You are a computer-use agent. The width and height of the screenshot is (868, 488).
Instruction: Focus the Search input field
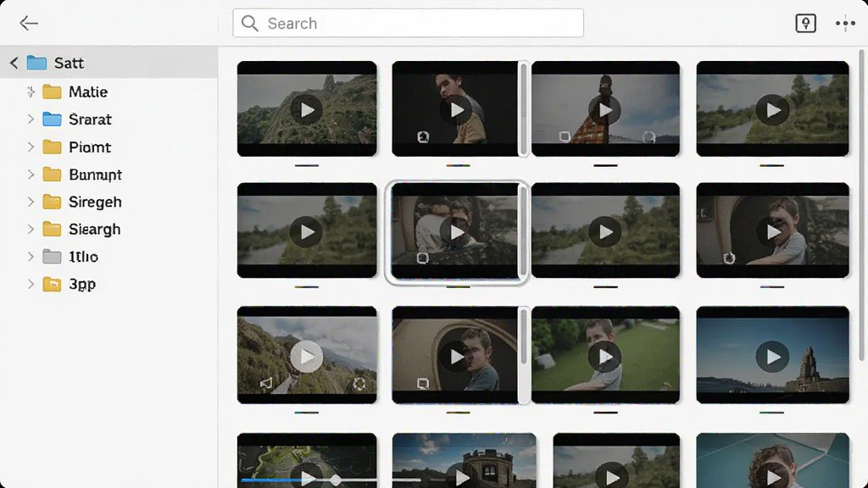pyautogui.click(x=408, y=23)
